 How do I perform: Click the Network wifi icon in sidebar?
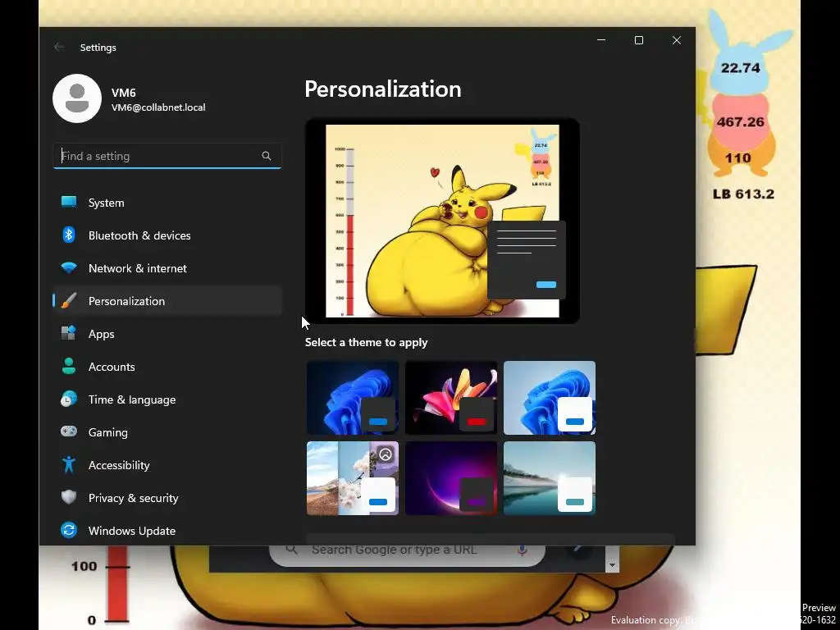click(x=69, y=268)
